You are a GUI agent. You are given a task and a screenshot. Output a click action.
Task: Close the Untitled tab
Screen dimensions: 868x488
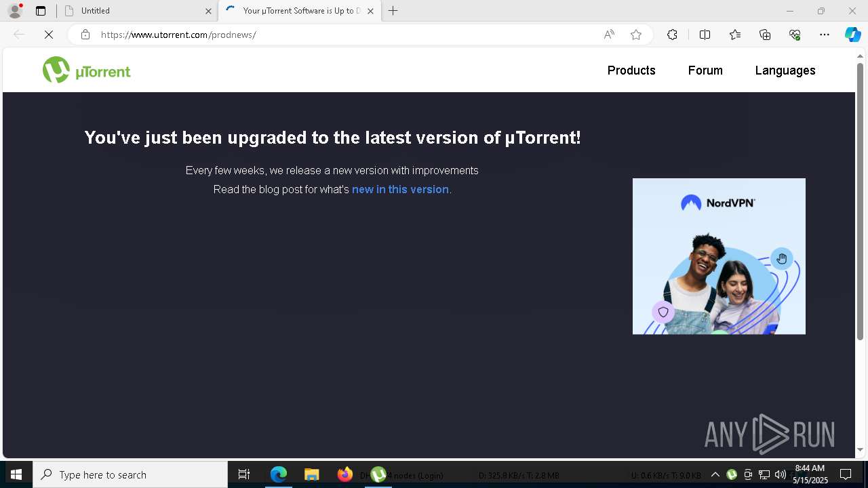pos(208,11)
